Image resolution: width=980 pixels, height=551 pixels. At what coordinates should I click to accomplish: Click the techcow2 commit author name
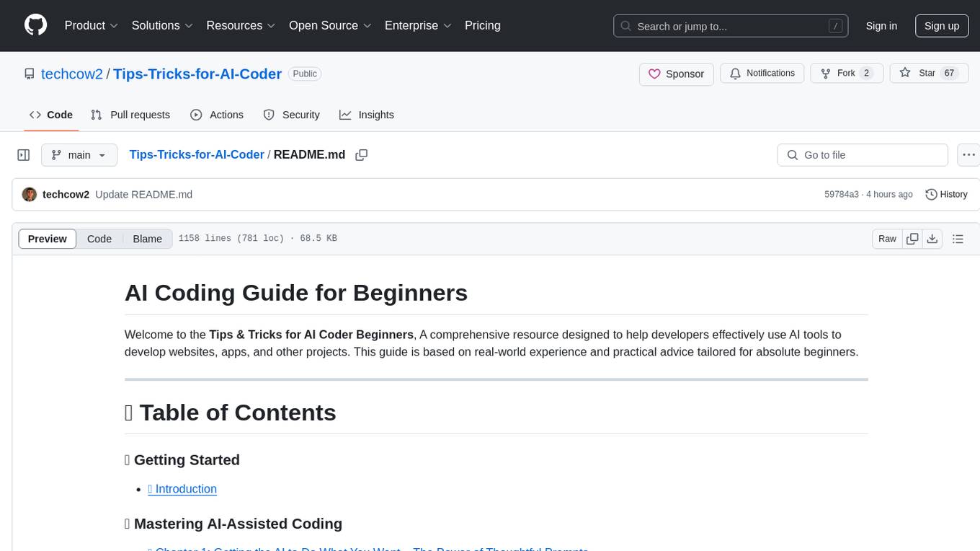(x=66, y=195)
